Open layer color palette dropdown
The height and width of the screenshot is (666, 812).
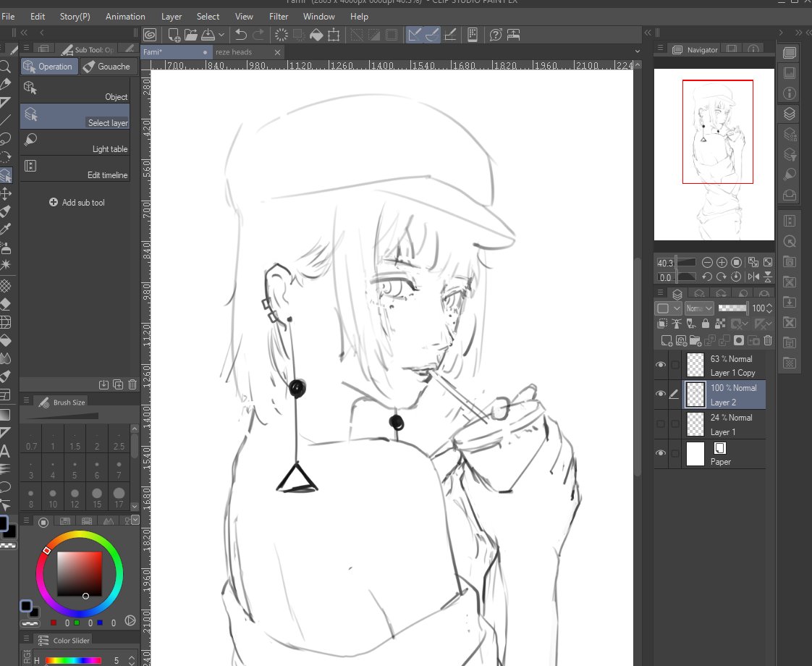(669, 308)
